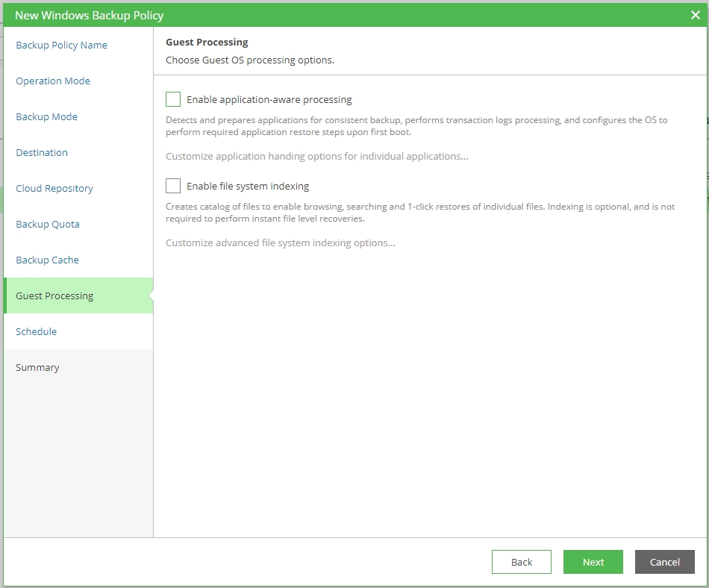
Task: Jump to the Schedule step
Action: pos(36,331)
